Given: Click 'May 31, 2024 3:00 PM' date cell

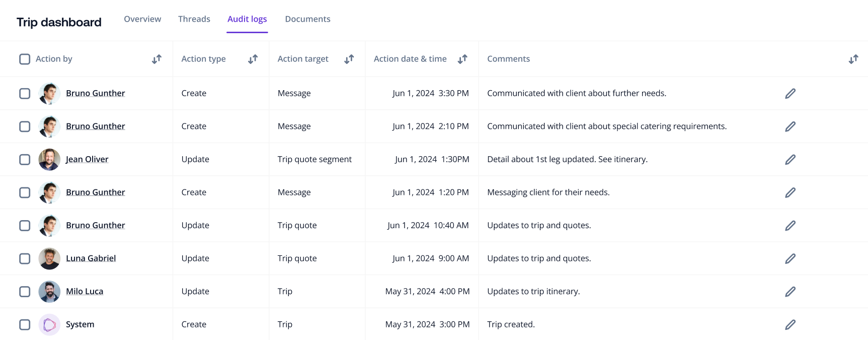Looking at the screenshot, I should [427, 324].
